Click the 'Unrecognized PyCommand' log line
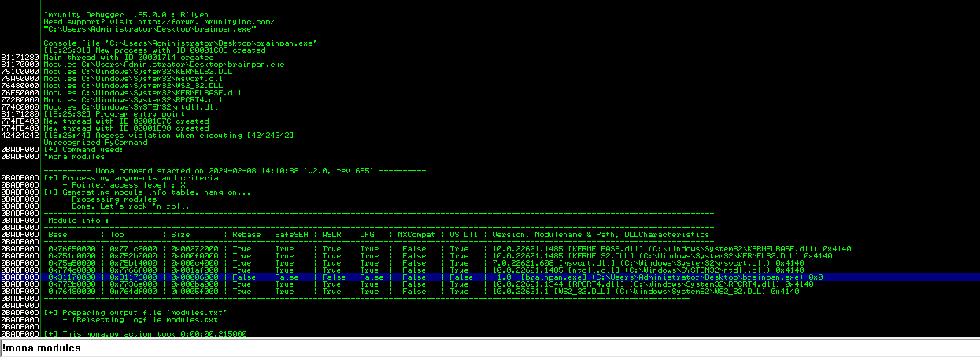 [95, 143]
